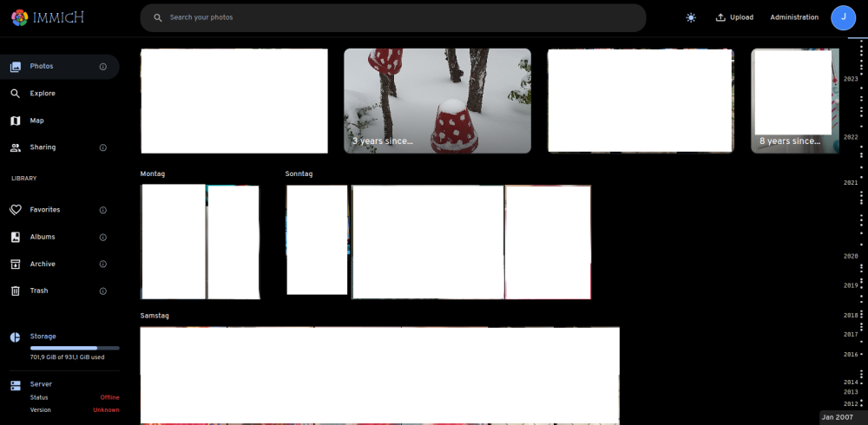Image resolution: width=868 pixels, height=425 pixels.
Task: Click the Offline server status text
Action: 109,397
